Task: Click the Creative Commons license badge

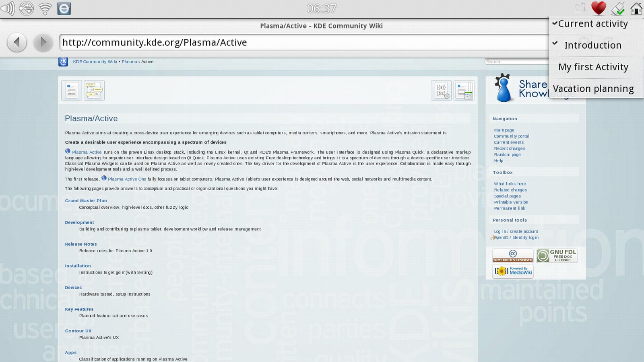Action: coord(513,255)
